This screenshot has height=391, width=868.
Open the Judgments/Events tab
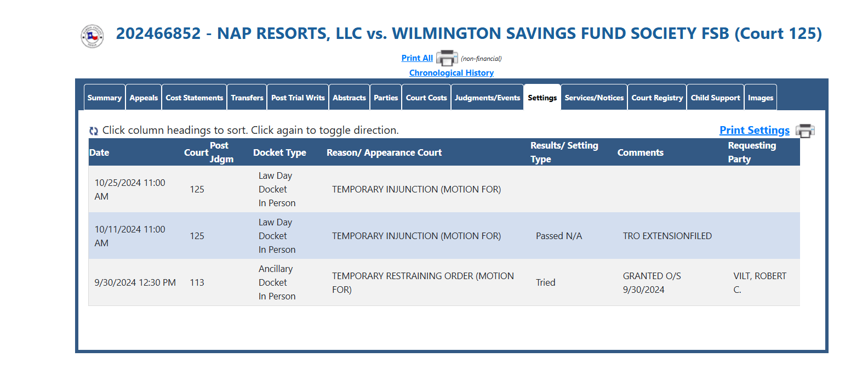tap(487, 98)
